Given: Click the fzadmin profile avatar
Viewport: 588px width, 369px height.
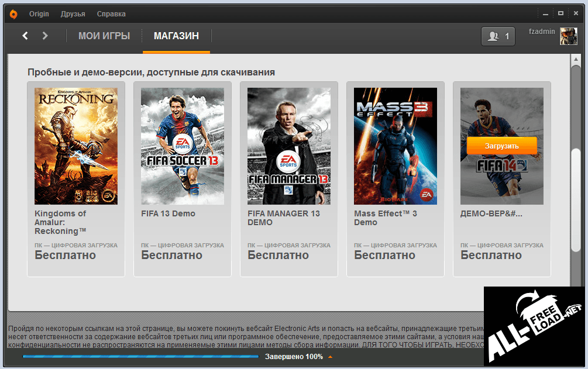Looking at the screenshot, I should 569,36.
